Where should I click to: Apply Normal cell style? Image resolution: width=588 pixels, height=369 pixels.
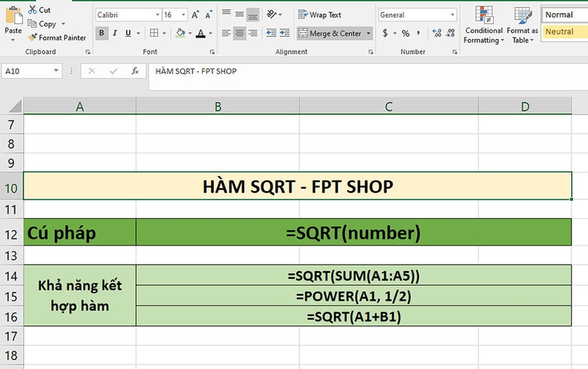pyautogui.click(x=564, y=15)
